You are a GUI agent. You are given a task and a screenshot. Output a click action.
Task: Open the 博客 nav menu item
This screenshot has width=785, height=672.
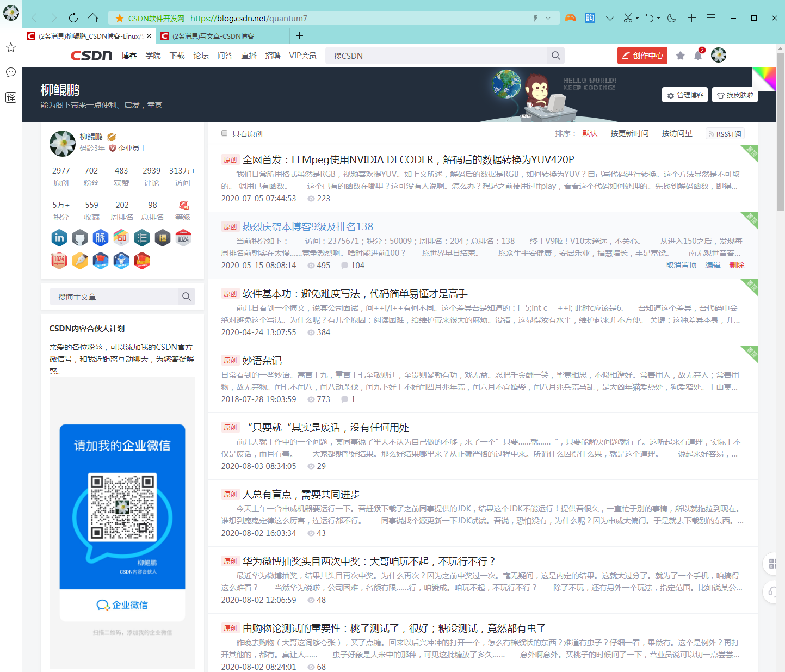pos(129,56)
